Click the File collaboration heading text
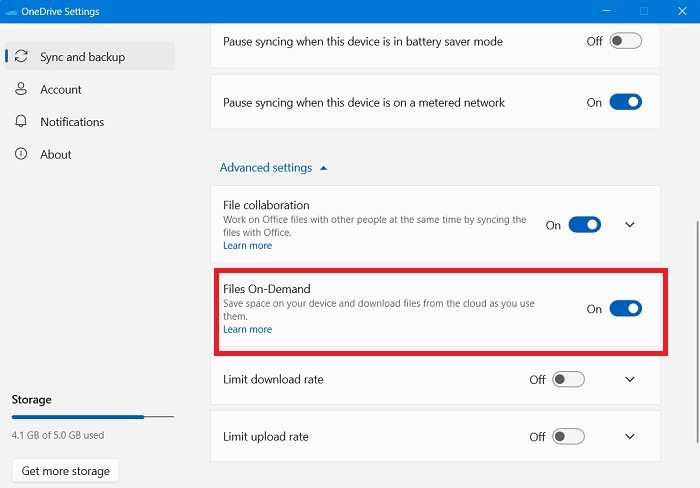 coord(266,205)
